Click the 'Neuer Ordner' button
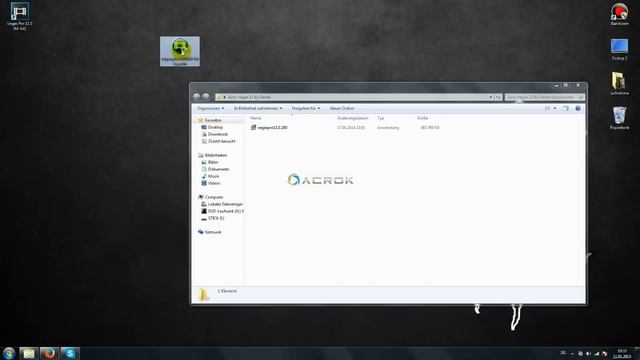 point(342,109)
